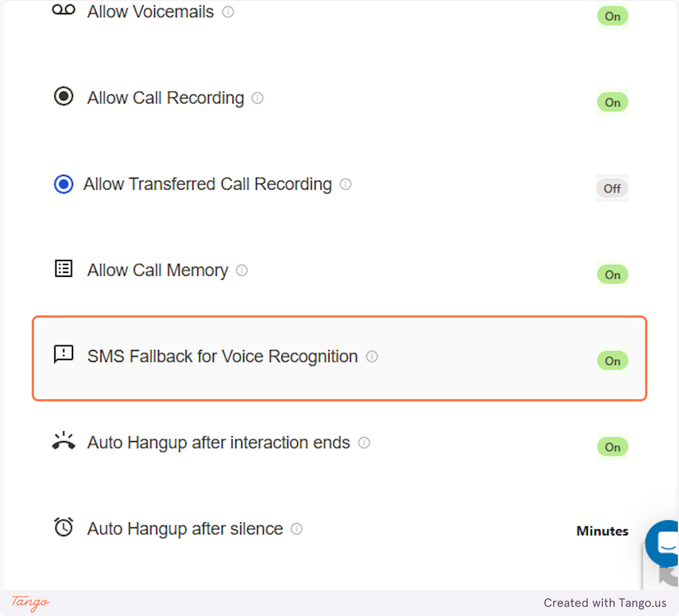Turn off Allow Voicemails
The width and height of the screenshot is (679, 616).
(612, 16)
